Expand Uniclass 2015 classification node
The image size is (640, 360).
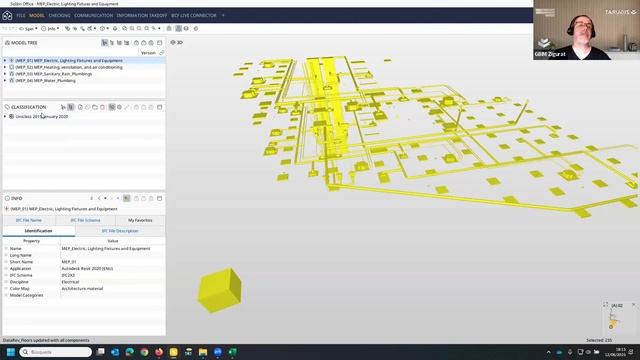(x=5, y=117)
